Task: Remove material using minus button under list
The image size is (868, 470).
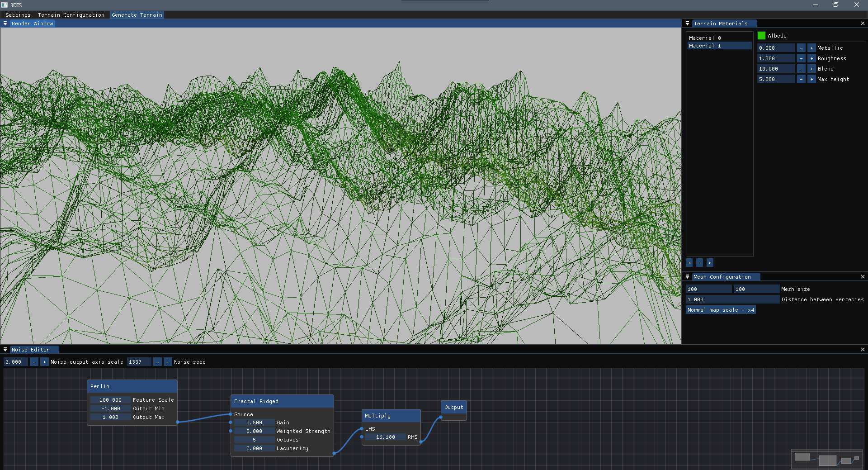Action: click(699, 263)
